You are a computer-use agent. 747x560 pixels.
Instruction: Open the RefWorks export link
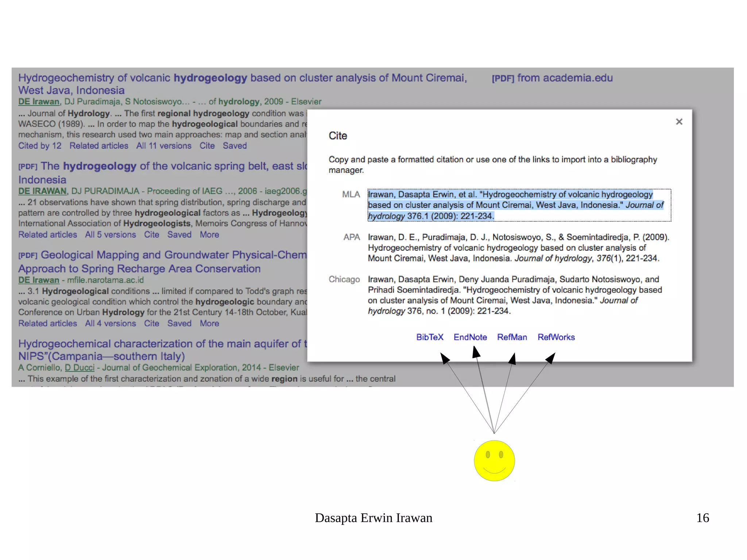point(556,337)
